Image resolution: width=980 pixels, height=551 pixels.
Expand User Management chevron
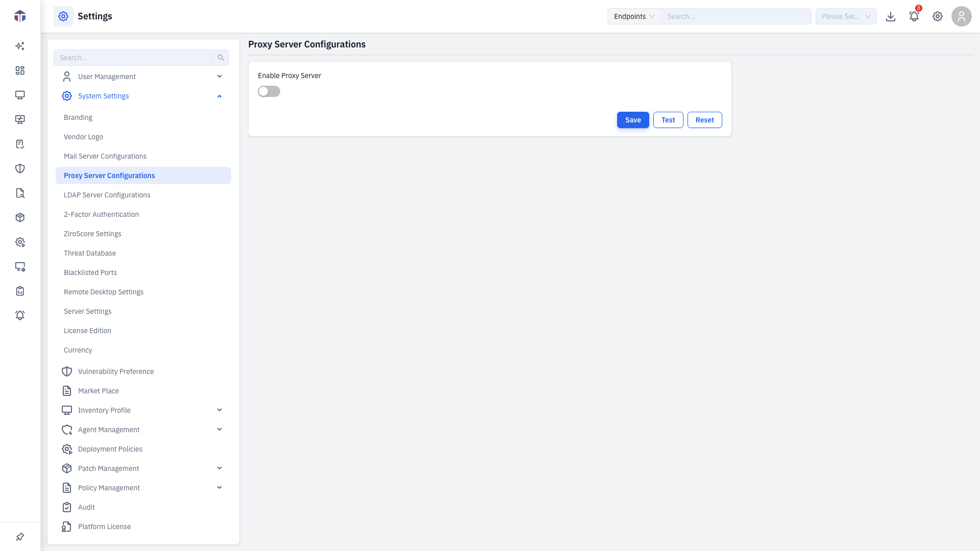click(x=219, y=77)
